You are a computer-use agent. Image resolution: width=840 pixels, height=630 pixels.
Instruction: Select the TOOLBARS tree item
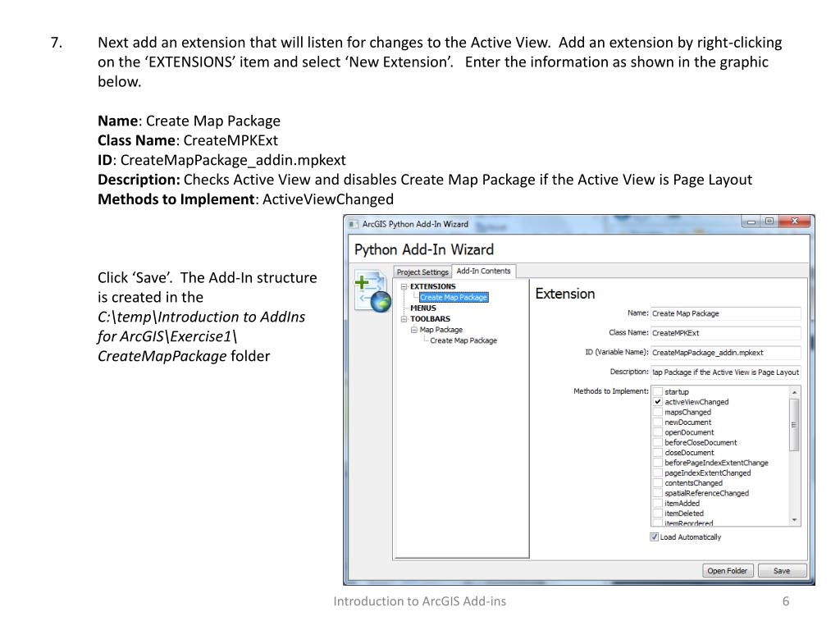430,319
